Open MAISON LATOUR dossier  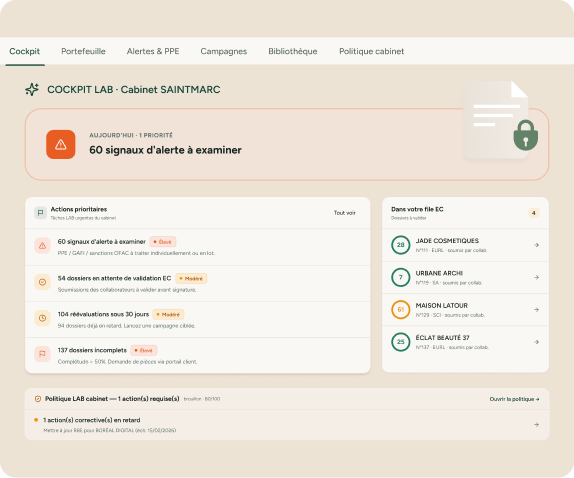click(465, 310)
